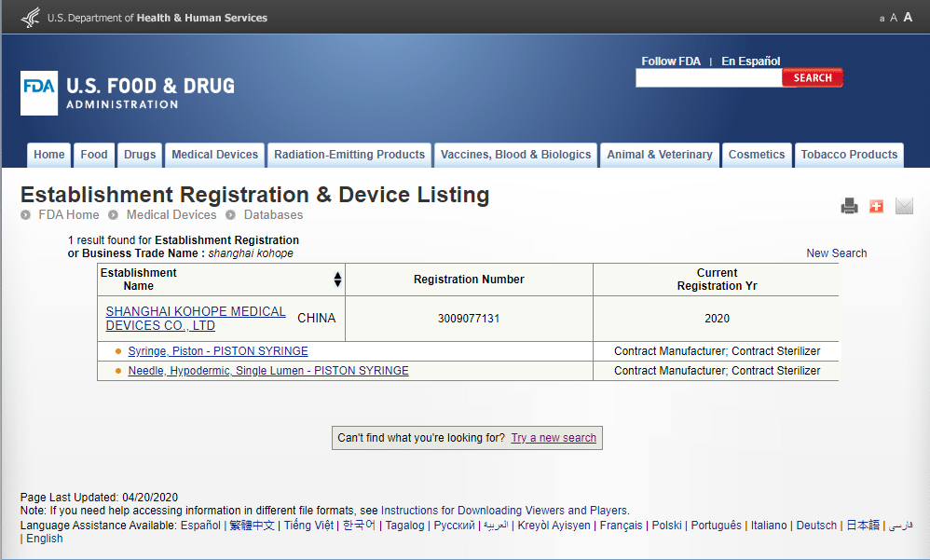
Task: Click the U.S. Food & Drug Administration title
Action: [x=150, y=93]
